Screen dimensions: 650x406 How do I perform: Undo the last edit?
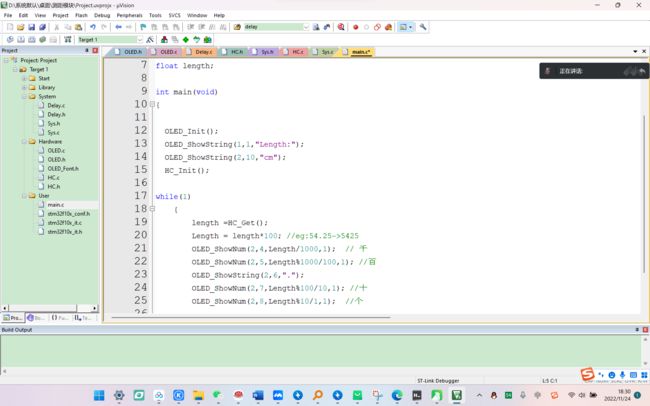tap(93, 27)
